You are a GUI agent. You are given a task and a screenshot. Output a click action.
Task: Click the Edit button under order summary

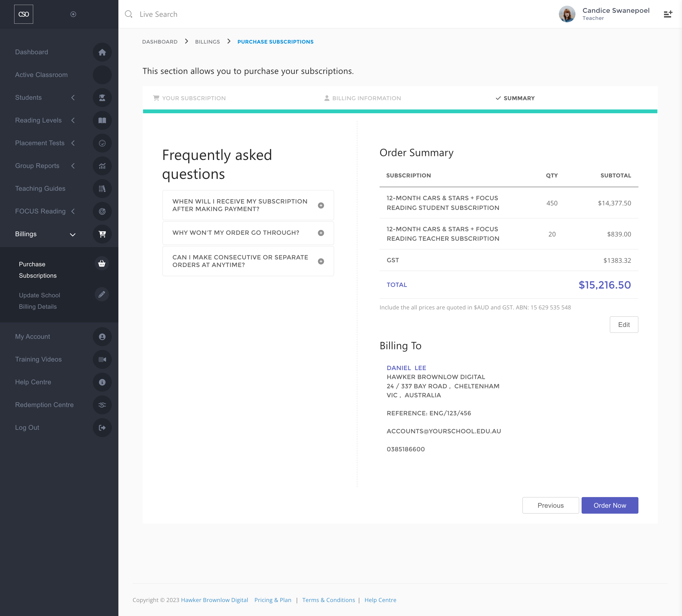624,325
